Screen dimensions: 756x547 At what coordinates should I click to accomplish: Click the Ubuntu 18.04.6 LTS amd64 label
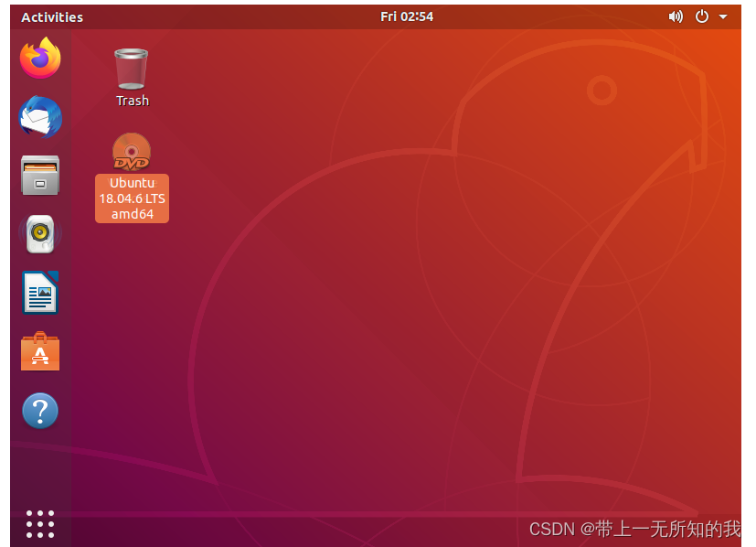click(133, 198)
